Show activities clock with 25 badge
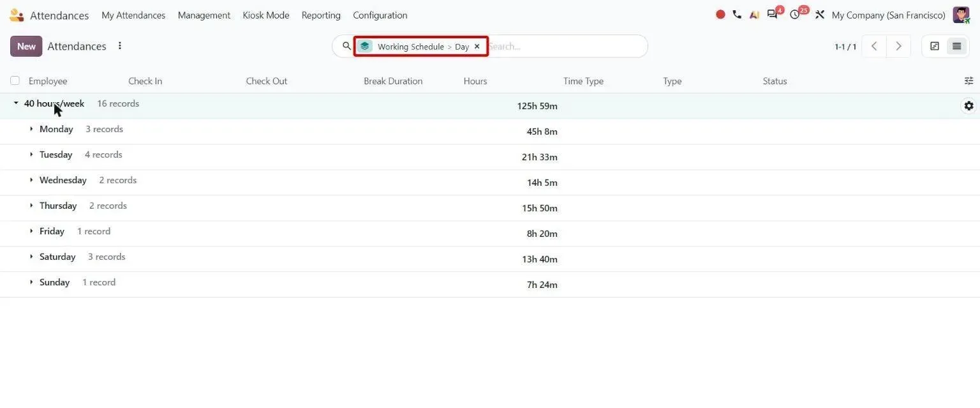The height and width of the screenshot is (408, 980). (795, 15)
